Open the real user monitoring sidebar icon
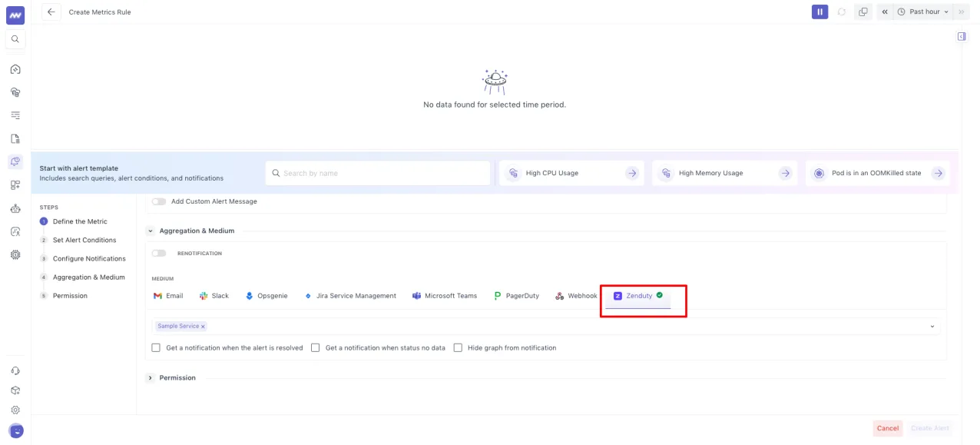980x445 pixels. [15, 231]
